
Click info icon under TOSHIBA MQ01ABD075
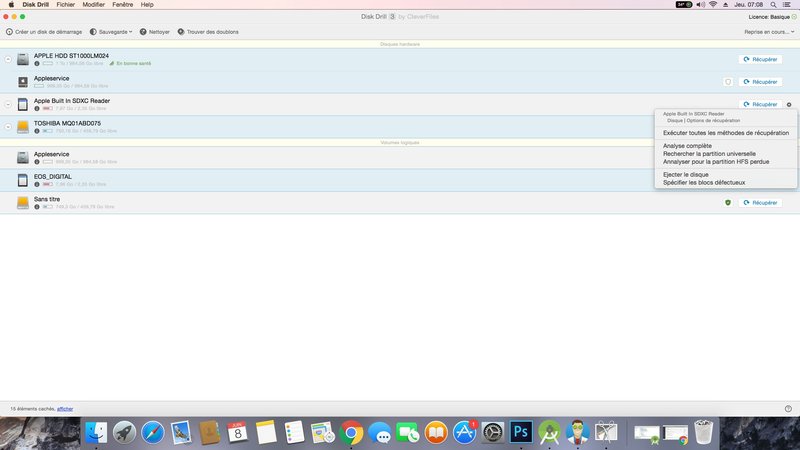point(37,130)
